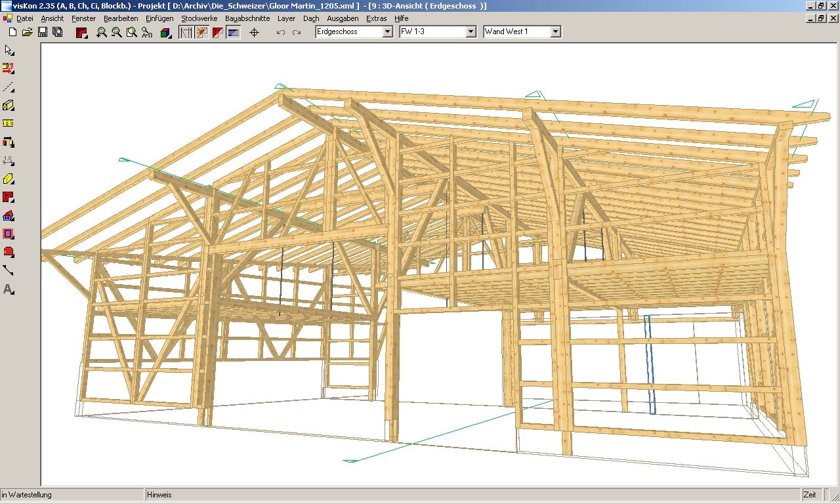The height and width of the screenshot is (504, 840).
Task: Open the Bauabschnitte menu
Action: pos(247,18)
